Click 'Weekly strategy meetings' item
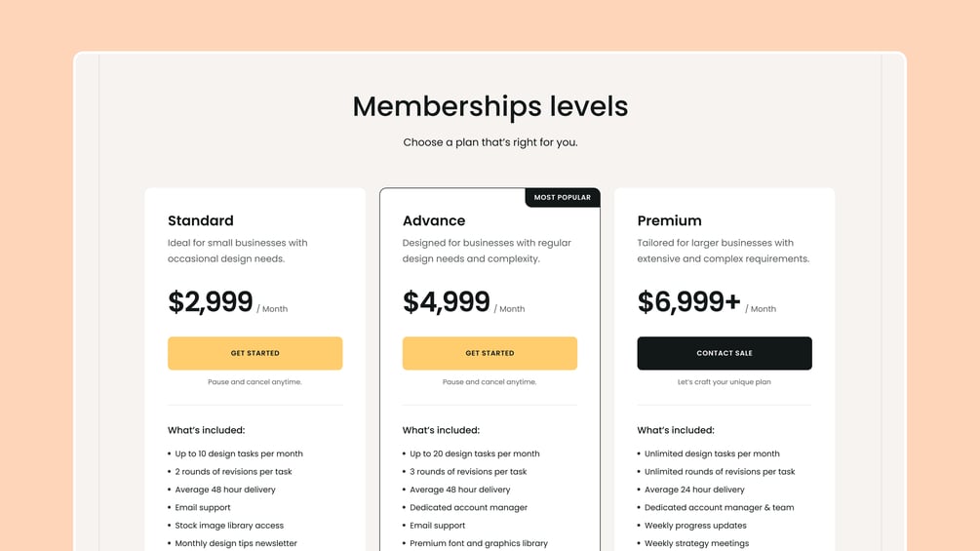This screenshot has width=980, height=551. point(696,543)
